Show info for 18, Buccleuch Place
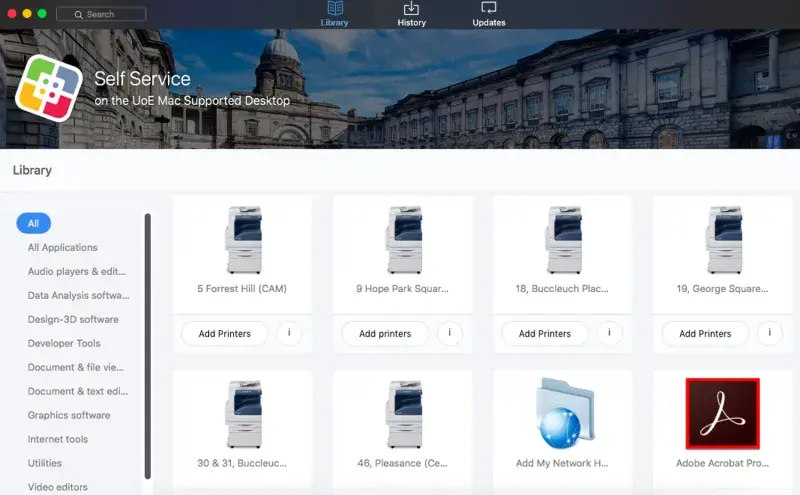 (x=609, y=334)
